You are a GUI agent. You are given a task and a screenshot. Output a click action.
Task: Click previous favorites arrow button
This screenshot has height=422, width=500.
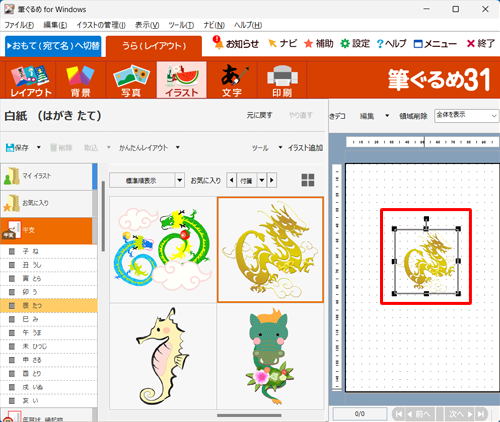(232, 180)
